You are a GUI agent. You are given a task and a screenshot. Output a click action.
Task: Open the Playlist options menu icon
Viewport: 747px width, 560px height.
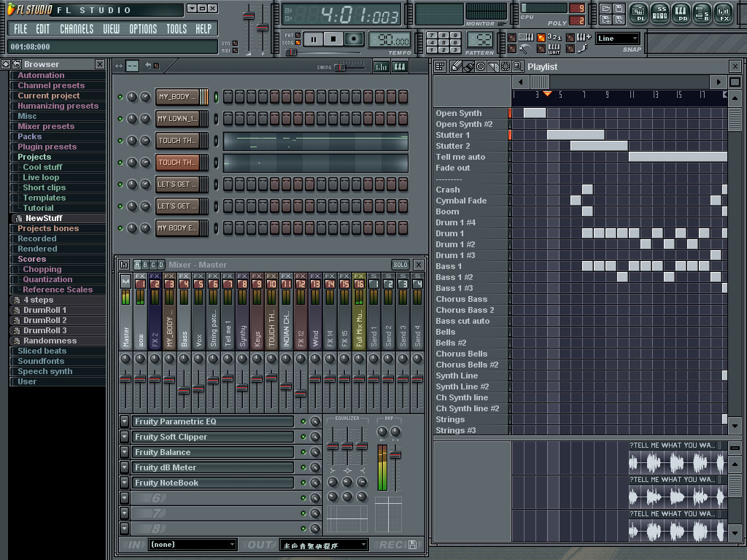pyautogui.click(x=440, y=66)
